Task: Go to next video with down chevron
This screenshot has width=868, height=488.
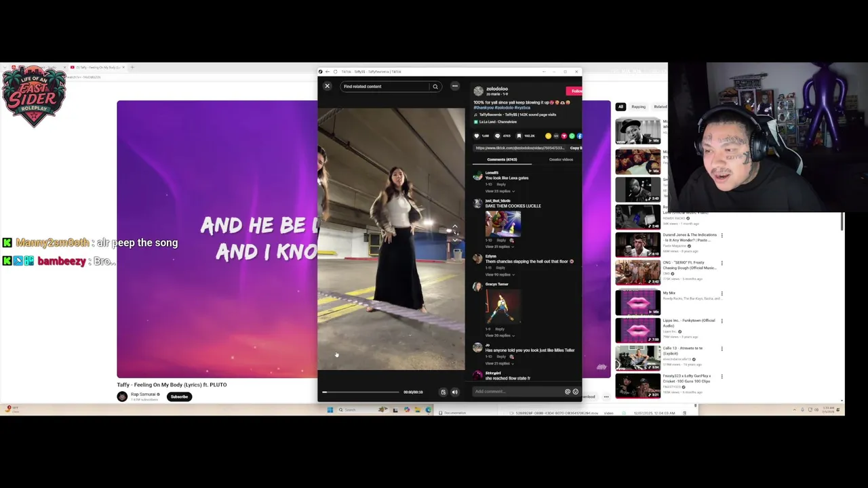Action: tap(455, 239)
